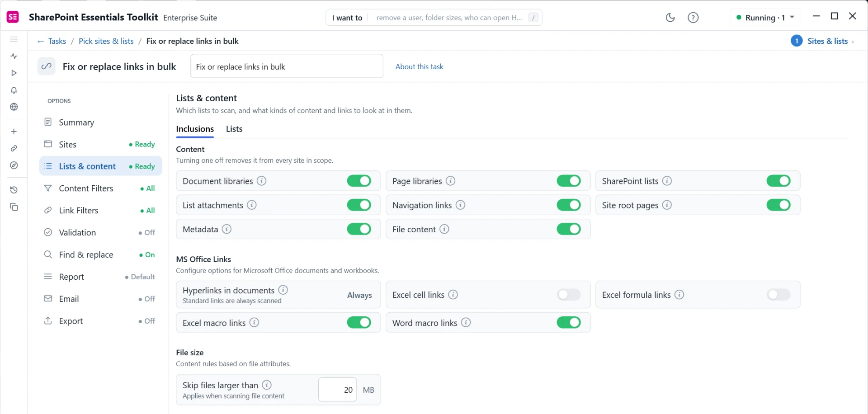Toggle dark mode moon icon
Image resolution: width=868 pixels, height=414 pixels.
670,18
